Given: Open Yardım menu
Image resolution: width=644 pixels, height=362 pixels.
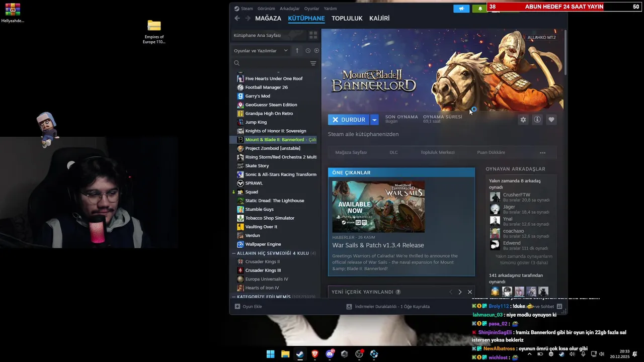Looking at the screenshot, I should coord(330,9).
